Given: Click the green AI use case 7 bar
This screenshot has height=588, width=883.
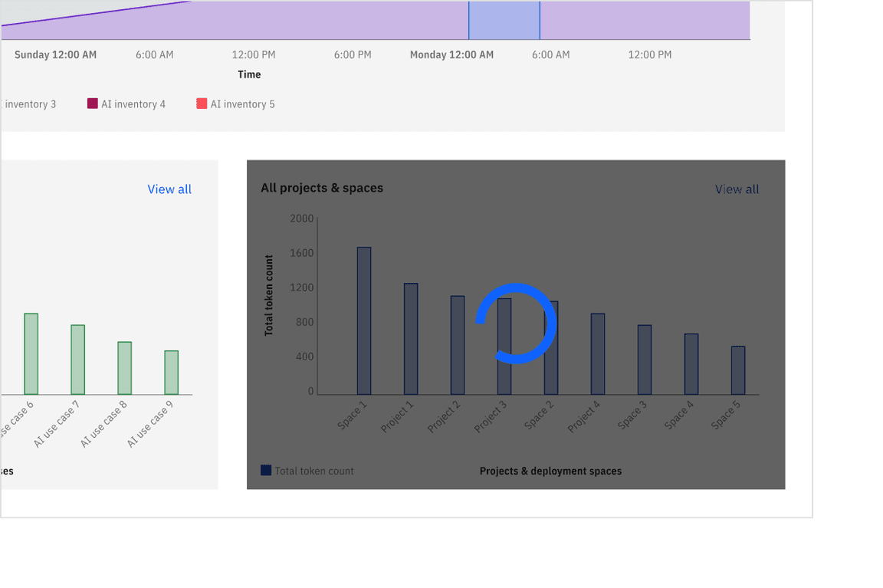Looking at the screenshot, I should pyautogui.click(x=78, y=360).
